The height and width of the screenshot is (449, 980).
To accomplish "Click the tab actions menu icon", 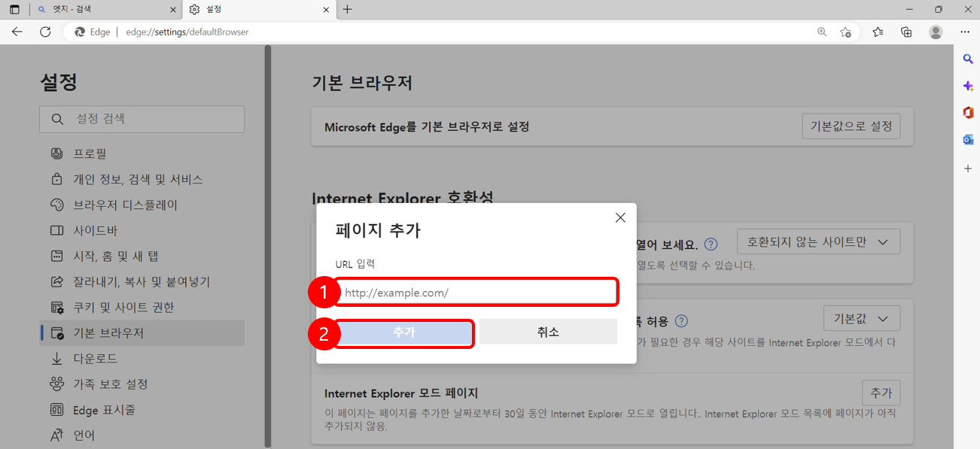I will 14,10.
